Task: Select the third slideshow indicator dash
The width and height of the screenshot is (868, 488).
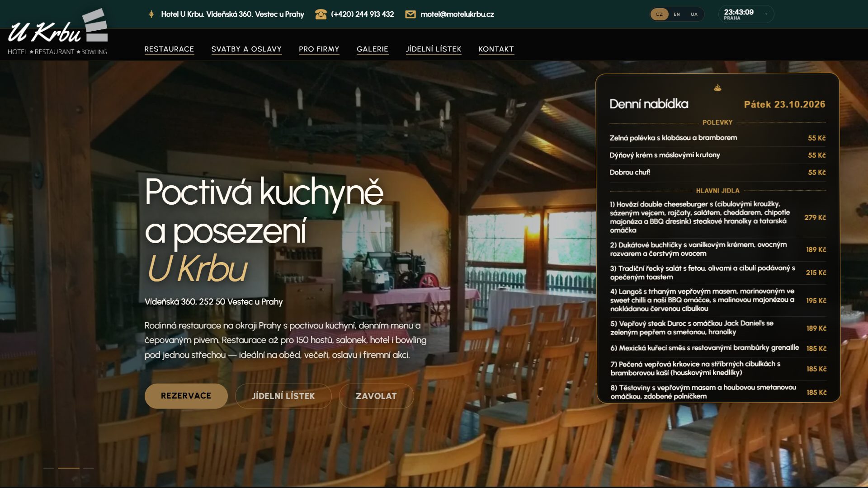Action: tap(89, 468)
